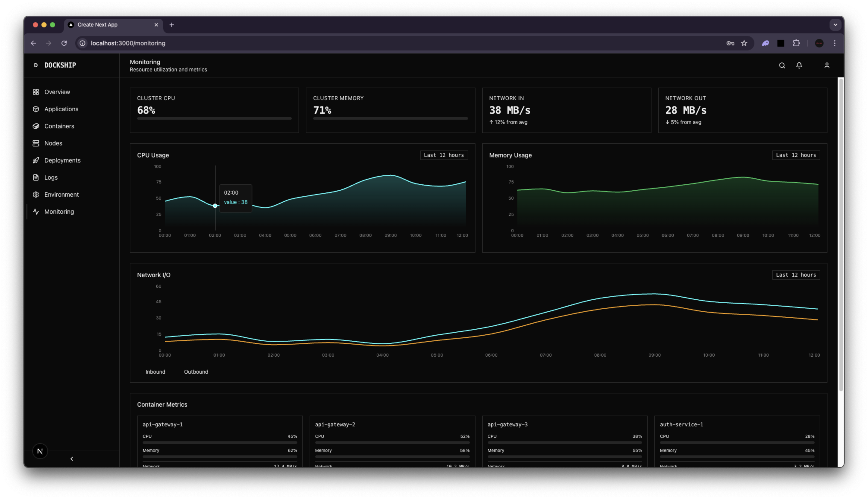Open the api-gateway-2 container card title

(x=335, y=425)
